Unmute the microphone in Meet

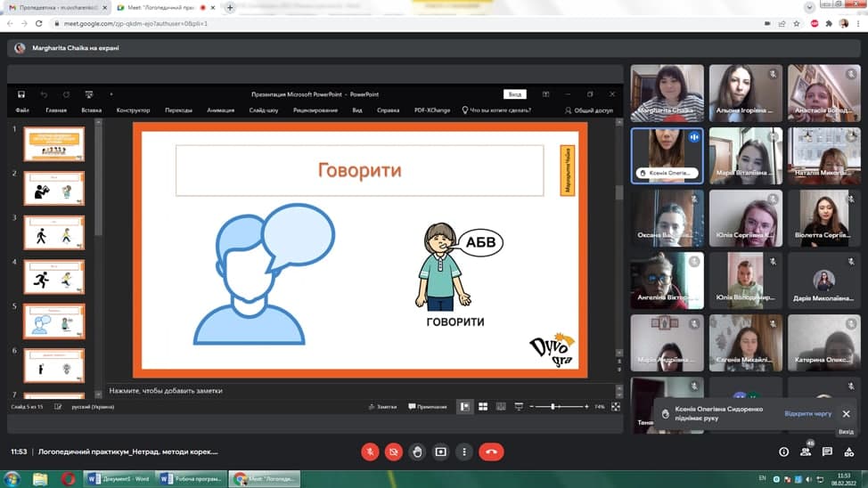point(370,451)
